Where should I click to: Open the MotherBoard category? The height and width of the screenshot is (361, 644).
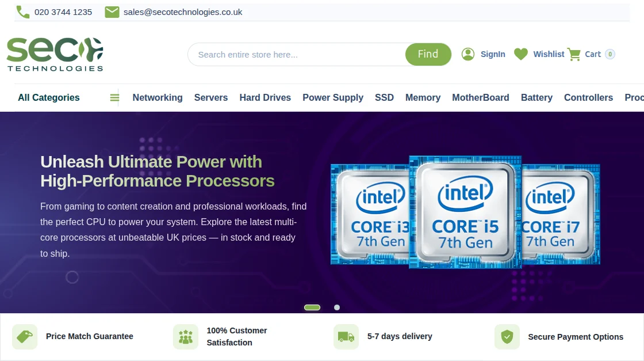(x=481, y=97)
